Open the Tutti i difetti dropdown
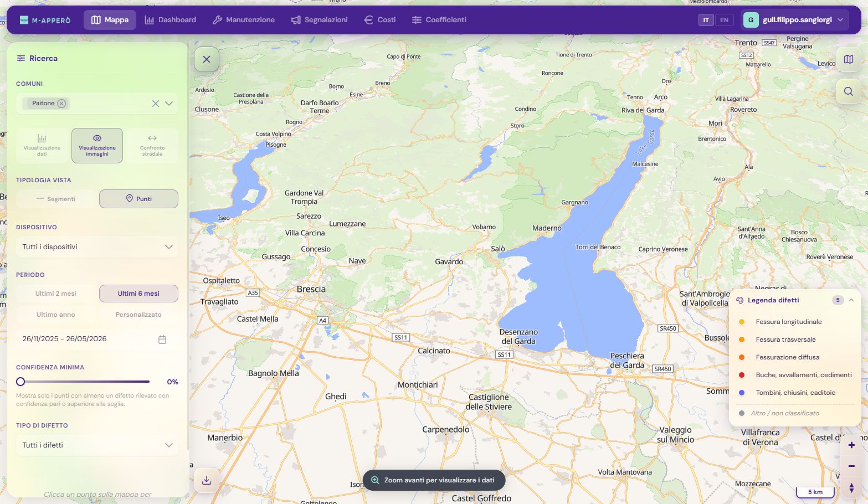868x504 pixels. click(97, 445)
